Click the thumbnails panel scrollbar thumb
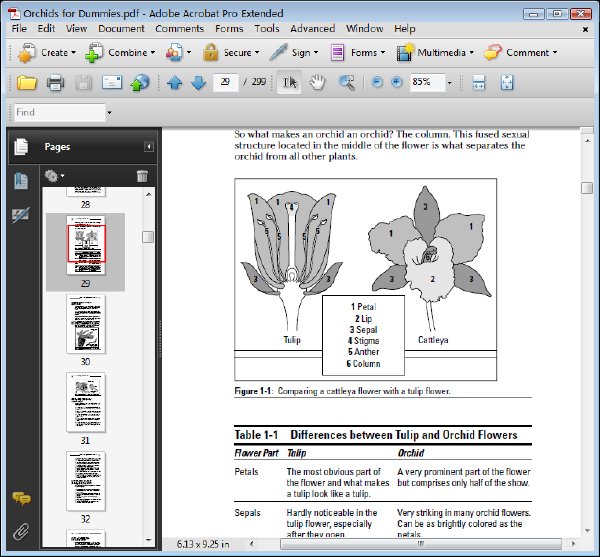 click(148, 237)
